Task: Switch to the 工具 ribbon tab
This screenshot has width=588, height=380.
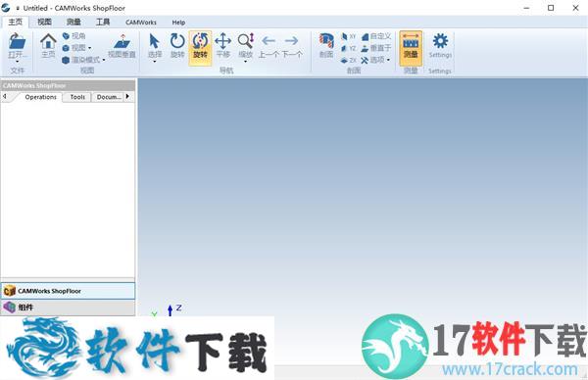Action: [x=103, y=23]
